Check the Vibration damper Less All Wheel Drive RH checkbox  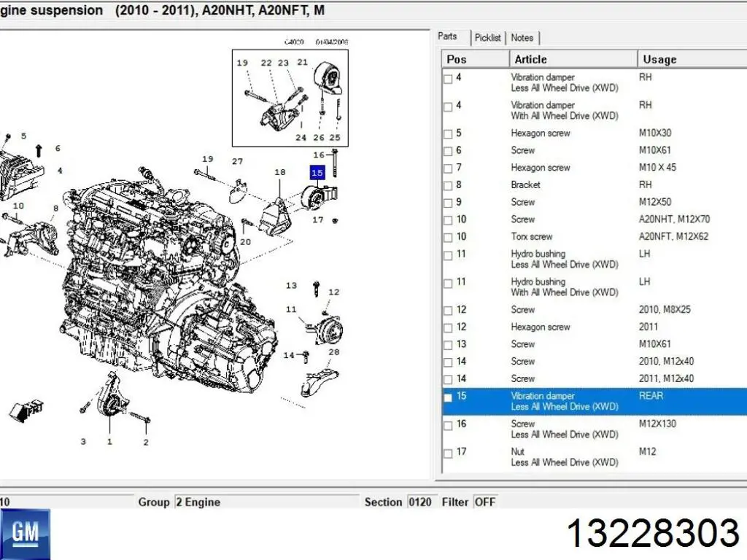[x=448, y=79]
